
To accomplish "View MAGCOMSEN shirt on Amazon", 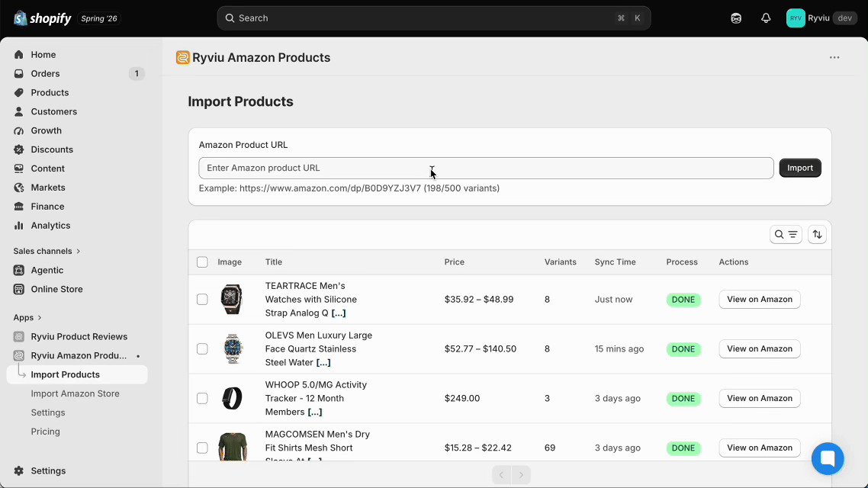I will click(x=760, y=448).
